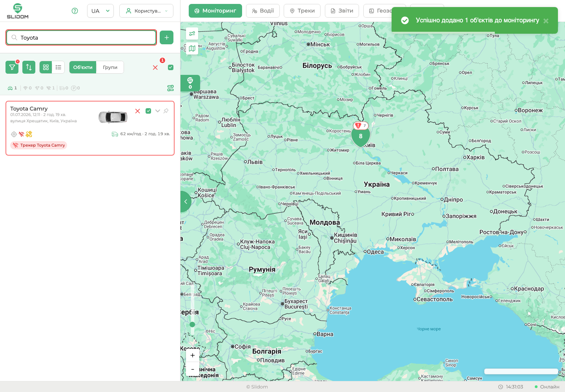Switch to grid card view
Image resolution: width=565 pixels, height=392 pixels.
(x=46, y=67)
